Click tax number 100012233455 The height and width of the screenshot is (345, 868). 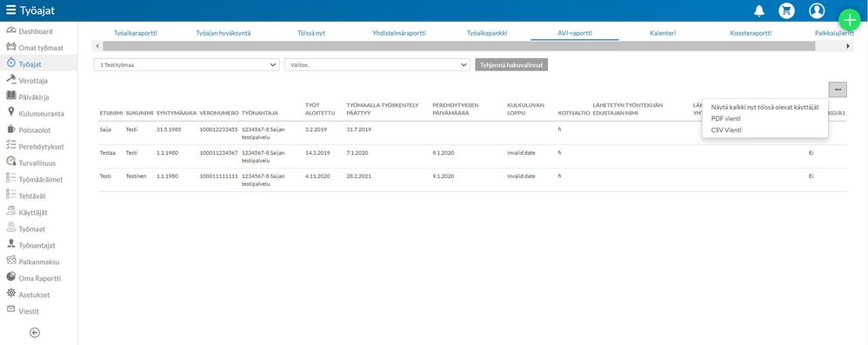click(x=218, y=129)
